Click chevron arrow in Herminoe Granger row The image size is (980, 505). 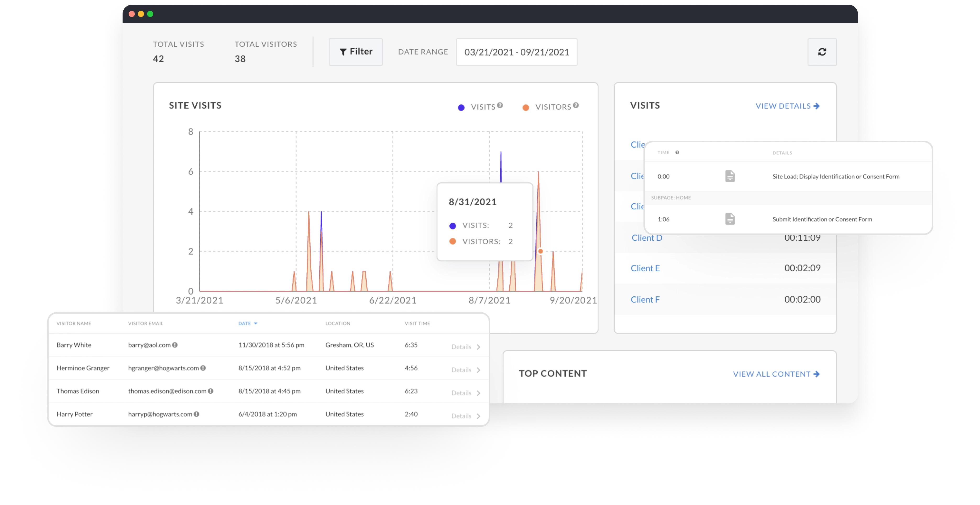pyautogui.click(x=478, y=370)
